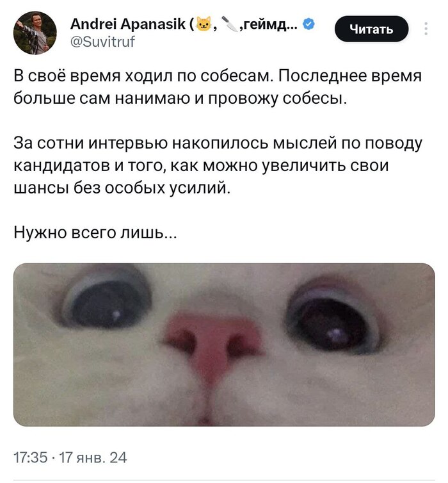Click the cat emoji in the display name
This screenshot has height=483, width=448.
[204, 24]
